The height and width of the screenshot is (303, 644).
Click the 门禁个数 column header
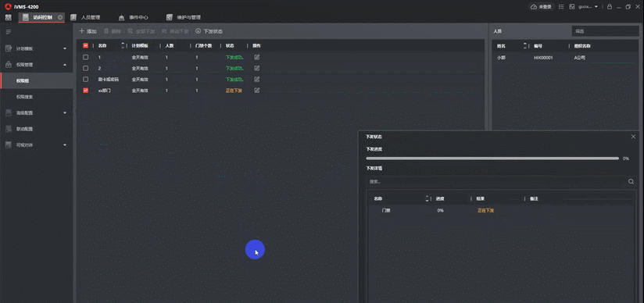point(203,45)
